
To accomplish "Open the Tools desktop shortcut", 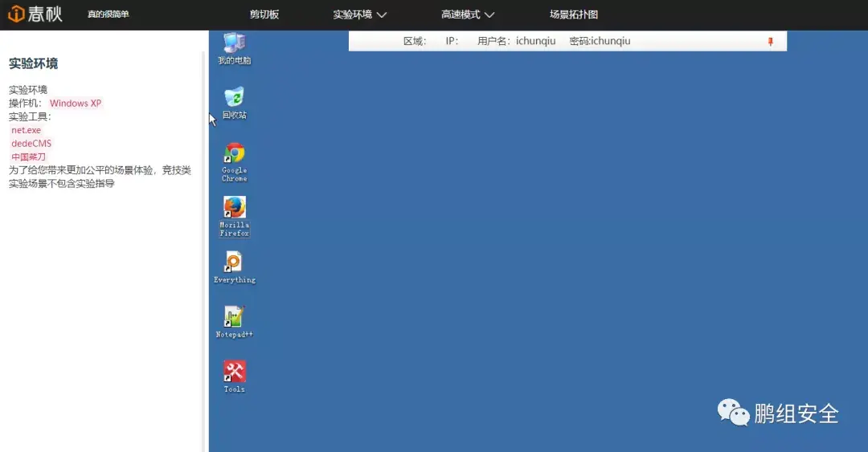I will [x=234, y=377].
